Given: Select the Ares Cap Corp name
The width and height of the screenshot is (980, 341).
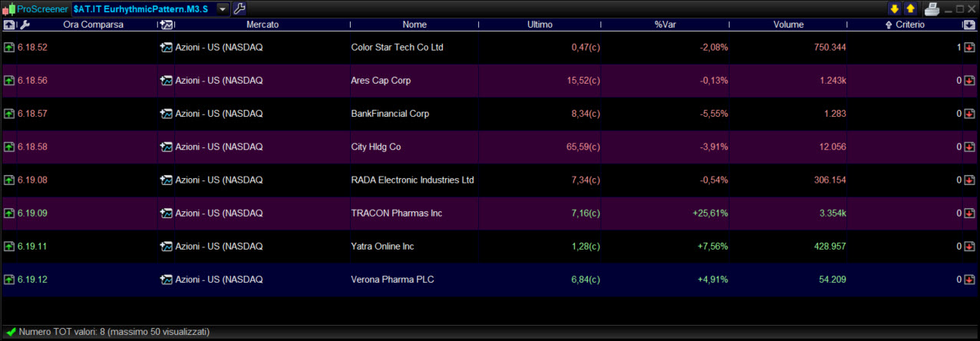Looking at the screenshot, I should (381, 81).
